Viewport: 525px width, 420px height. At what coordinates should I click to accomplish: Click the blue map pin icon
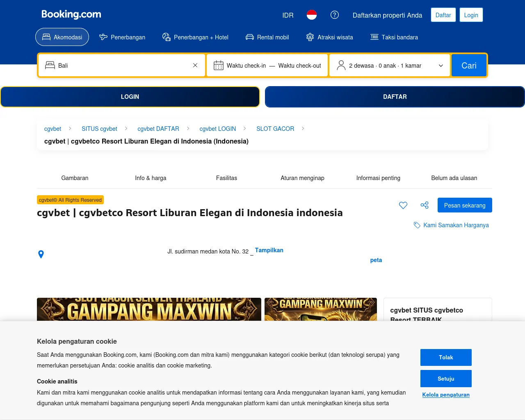pyautogui.click(x=41, y=254)
